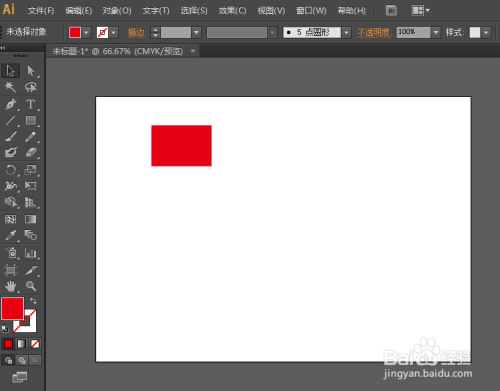Viewport: 500px width, 391px height.
Task: Open the 帮助(H) menu
Action: click(351, 11)
